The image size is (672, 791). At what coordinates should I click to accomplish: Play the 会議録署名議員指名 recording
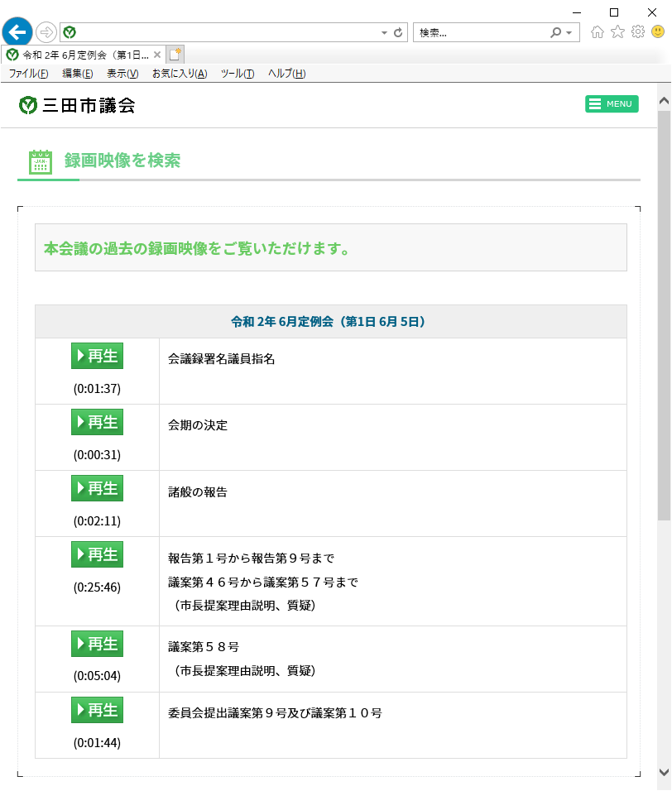pos(97,356)
